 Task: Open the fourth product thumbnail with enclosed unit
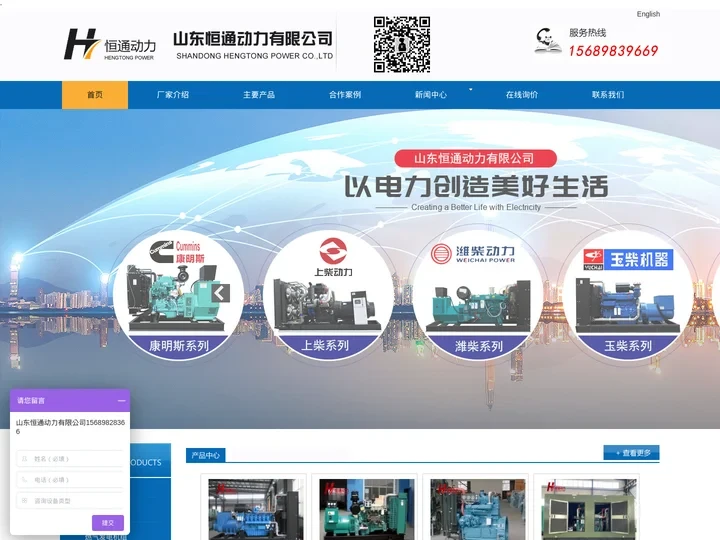pyautogui.click(x=589, y=509)
